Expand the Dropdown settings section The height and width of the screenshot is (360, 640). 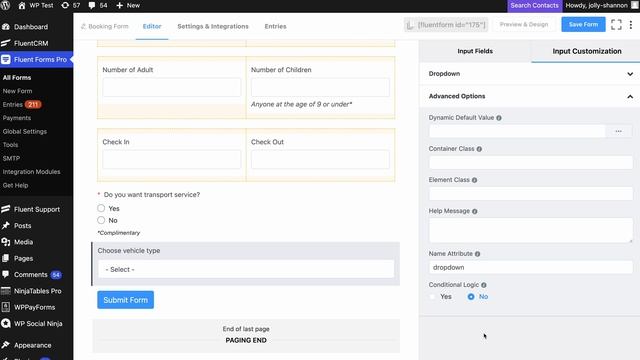(x=530, y=74)
